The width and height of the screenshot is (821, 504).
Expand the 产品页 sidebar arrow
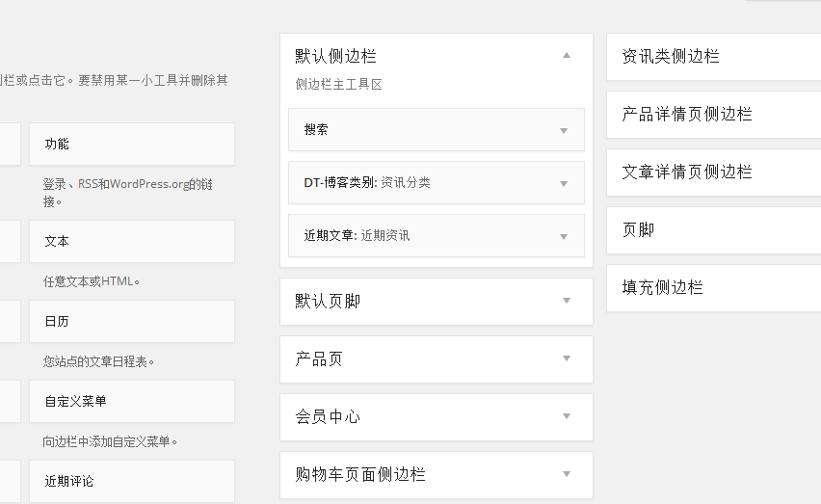[x=566, y=358]
